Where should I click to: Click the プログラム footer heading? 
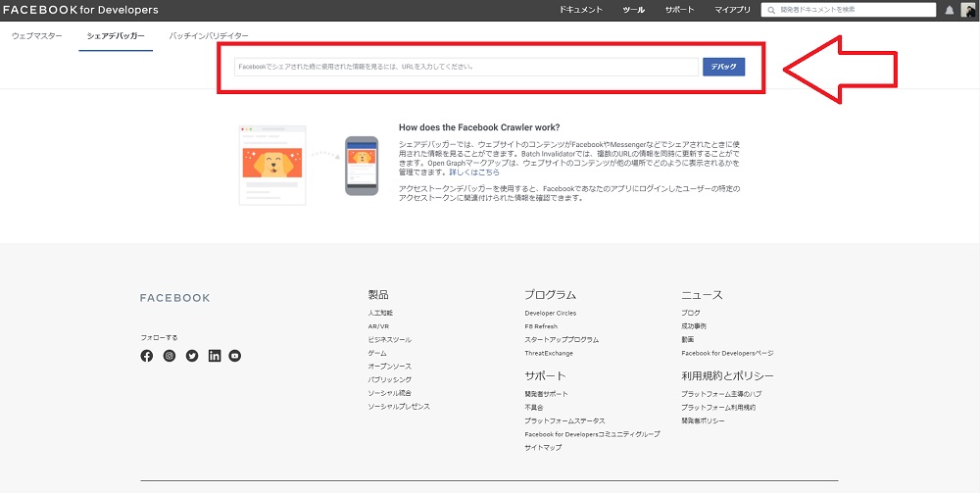551,295
